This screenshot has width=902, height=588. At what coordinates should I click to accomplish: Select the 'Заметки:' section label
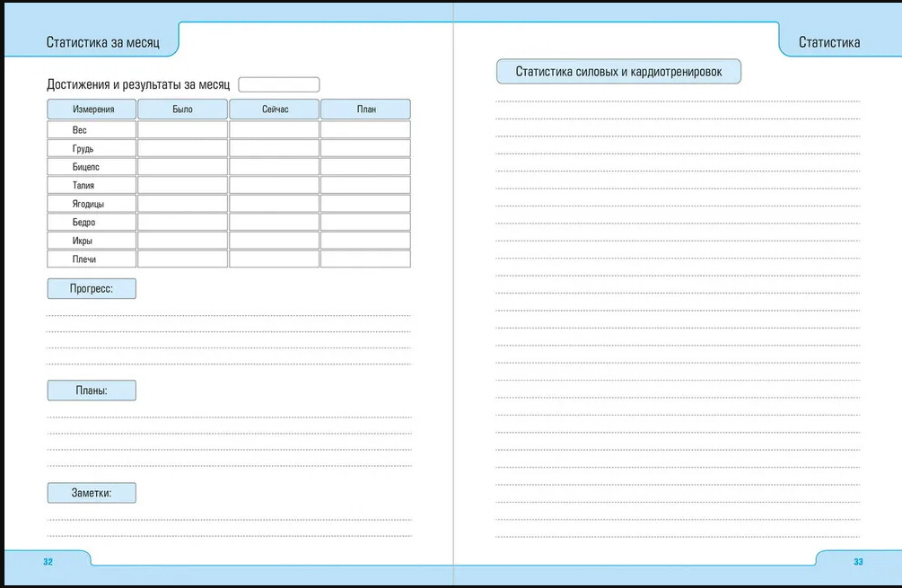(x=92, y=493)
